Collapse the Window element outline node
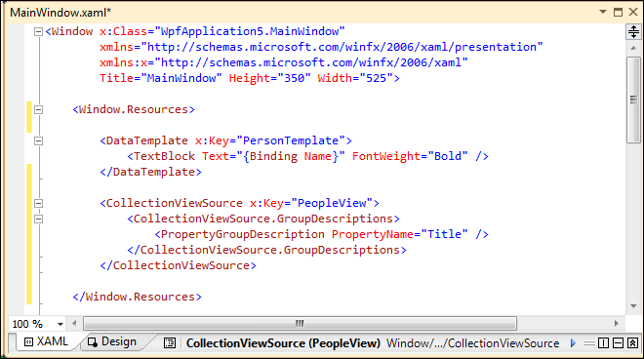 pos(38,31)
